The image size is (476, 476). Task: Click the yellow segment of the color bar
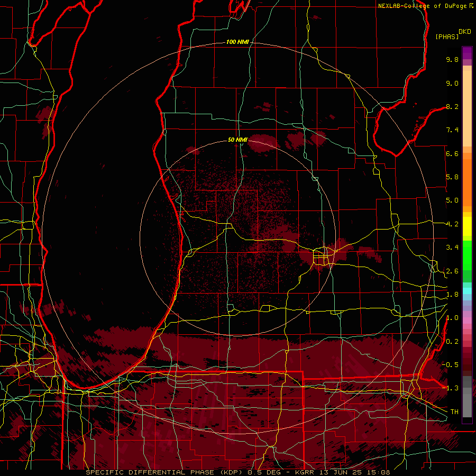tap(467, 226)
